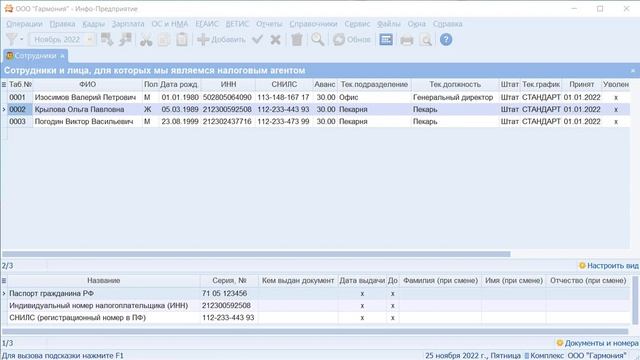Open the Окна menu

(416, 24)
